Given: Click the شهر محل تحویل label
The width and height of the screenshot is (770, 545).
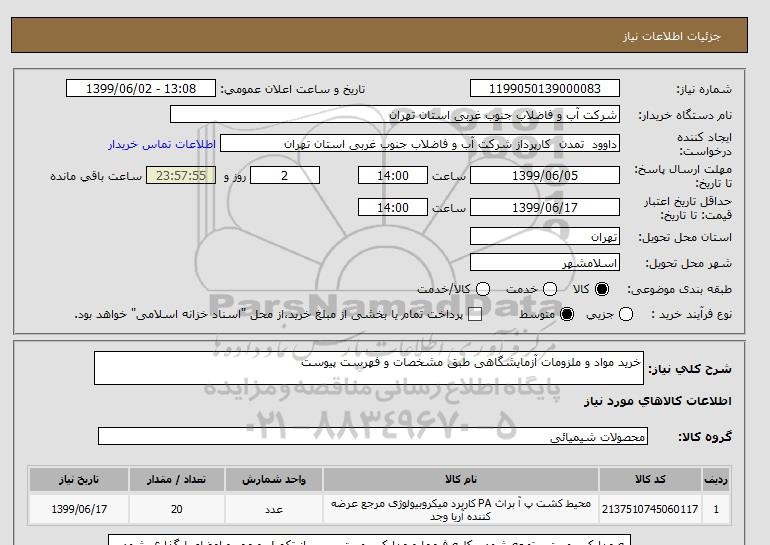Looking at the screenshot, I should coord(688,264).
